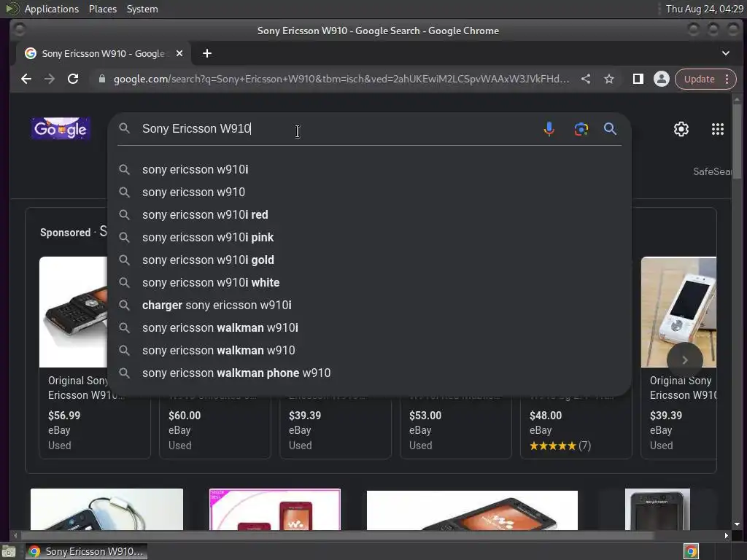This screenshot has width=747, height=560.
Task: Open the Chrome three-dot menu
Action: tap(727, 79)
